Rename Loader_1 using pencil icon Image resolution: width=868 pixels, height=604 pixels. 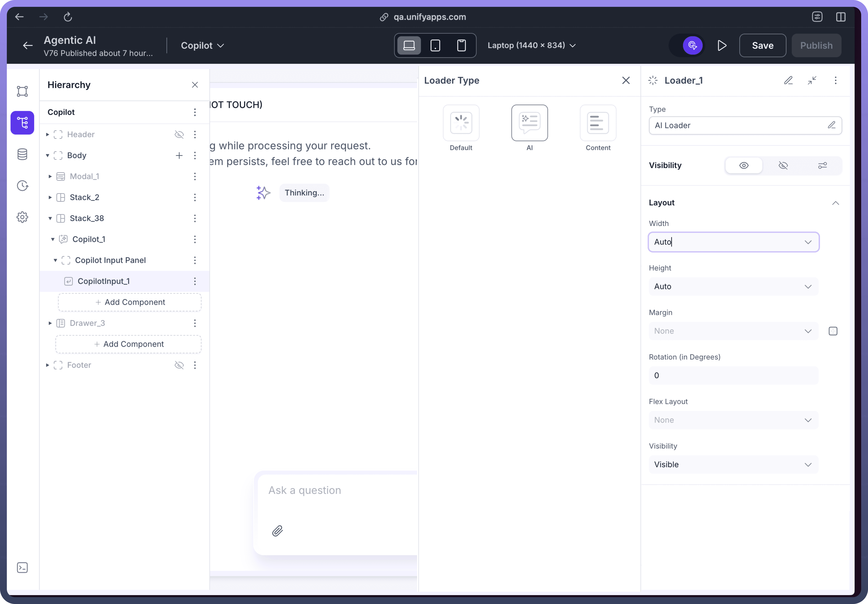(x=788, y=80)
